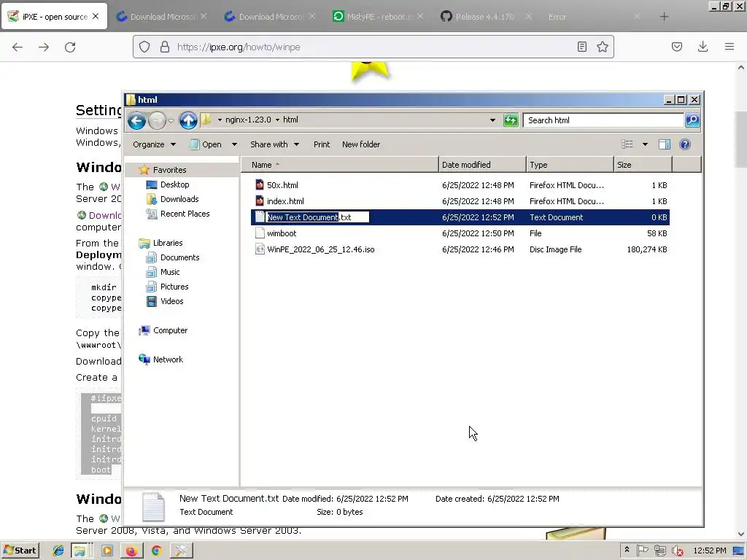Click the Explorer Back arrow button
747x560 pixels.
(x=136, y=121)
